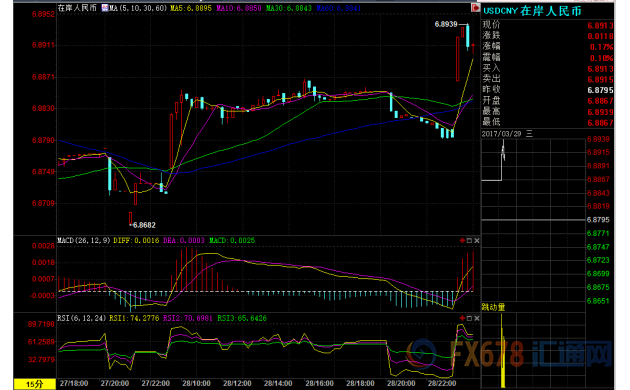Click the 6.8682 low price label
Image resolution: width=630 pixels, height=390 pixels.
tap(144, 225)
